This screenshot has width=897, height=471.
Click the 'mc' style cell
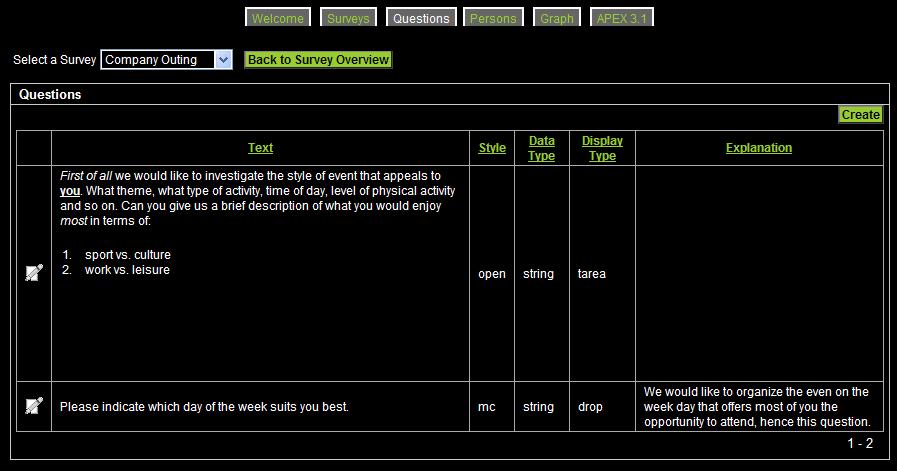tap(487, 407)
